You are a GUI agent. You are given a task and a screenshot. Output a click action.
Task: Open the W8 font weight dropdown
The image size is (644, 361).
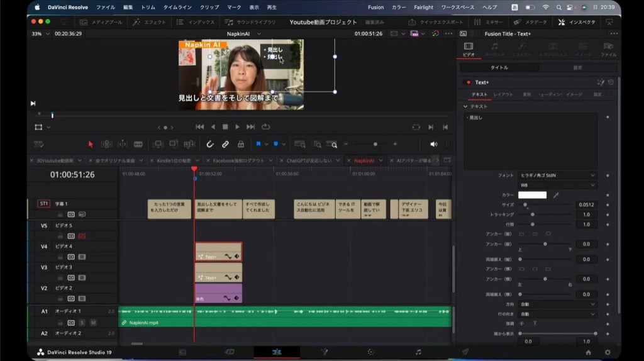click(557, 186)
